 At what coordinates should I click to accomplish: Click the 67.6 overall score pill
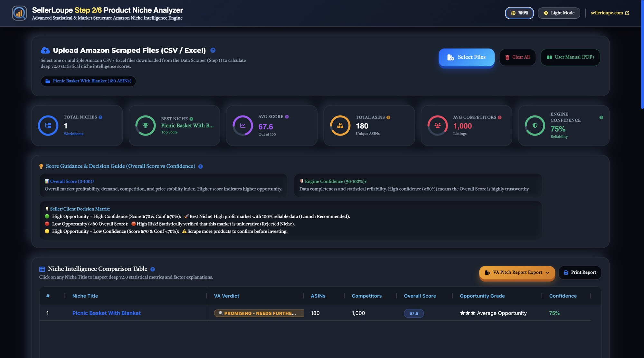tap(414, 313)
